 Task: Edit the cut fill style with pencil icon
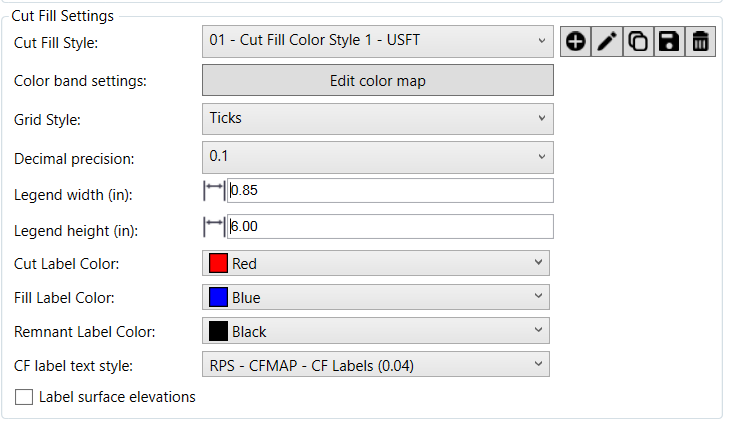[607, 42]
